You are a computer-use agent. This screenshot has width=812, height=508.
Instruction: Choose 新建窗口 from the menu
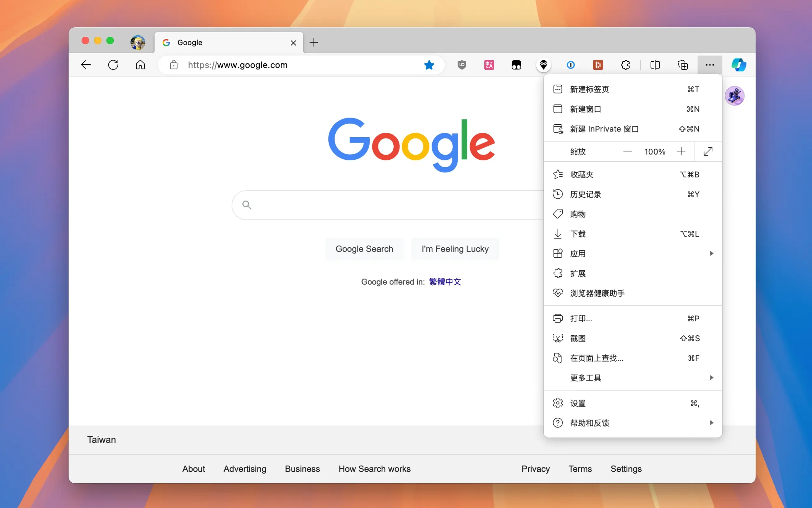[x=633, y=109]
